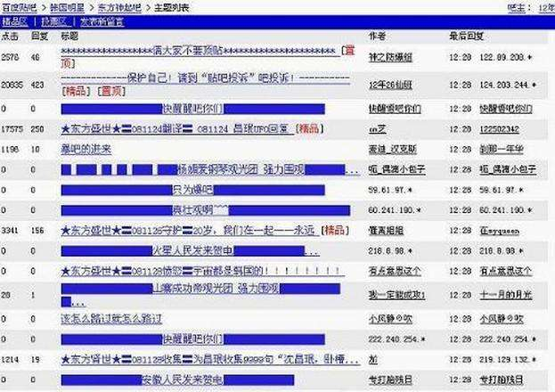The image size is (555, 392).
Task: Open the 081124翻译 昌珉UFO回复 thread
Action: [x=177, y=129]
